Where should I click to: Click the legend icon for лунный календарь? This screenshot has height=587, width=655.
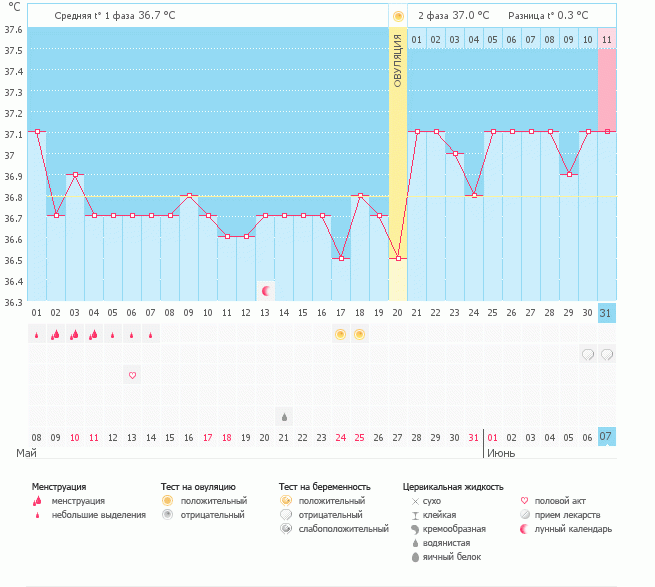(x=524, y=529)
